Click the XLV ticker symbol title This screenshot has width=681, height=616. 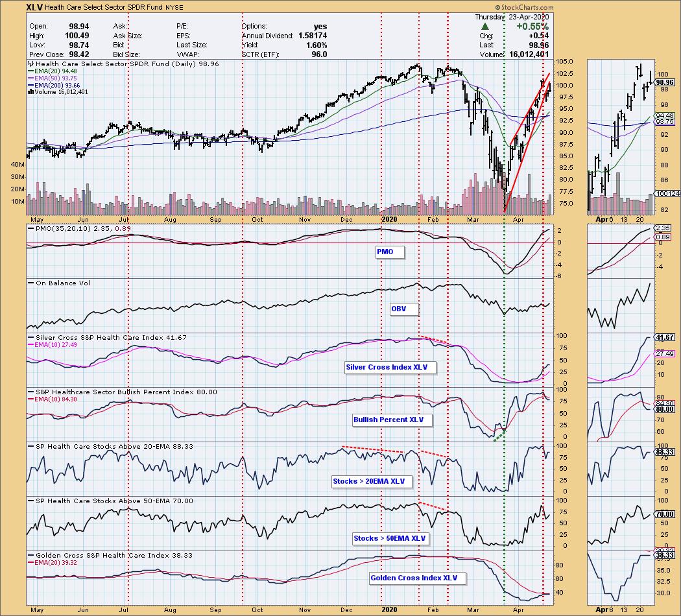(34, 7)
